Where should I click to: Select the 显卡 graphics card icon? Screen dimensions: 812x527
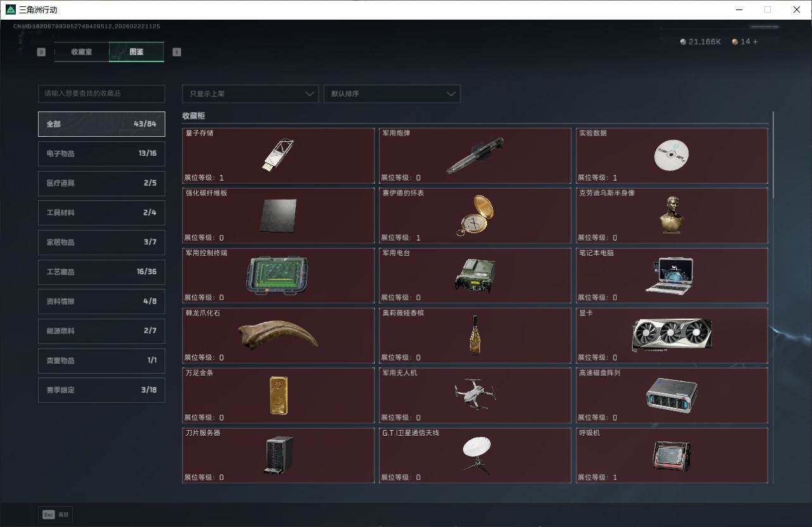[x=672, y=335]
